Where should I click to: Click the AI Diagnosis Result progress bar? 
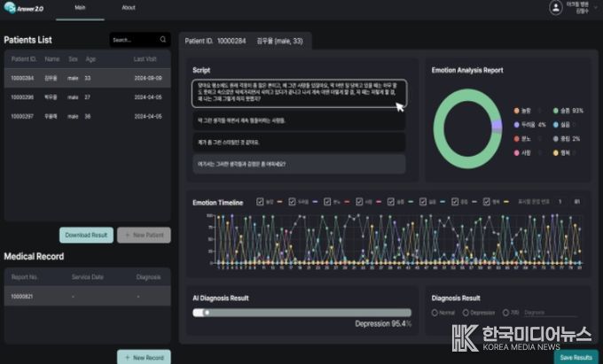pos(301,313)
